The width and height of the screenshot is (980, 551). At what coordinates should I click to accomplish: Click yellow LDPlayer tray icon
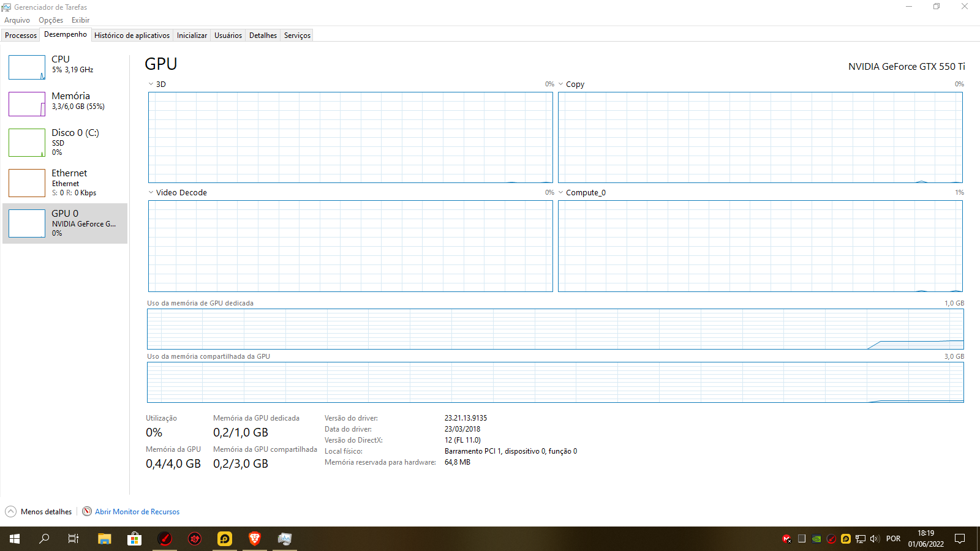pyautogui.click(x=846, y=539)
